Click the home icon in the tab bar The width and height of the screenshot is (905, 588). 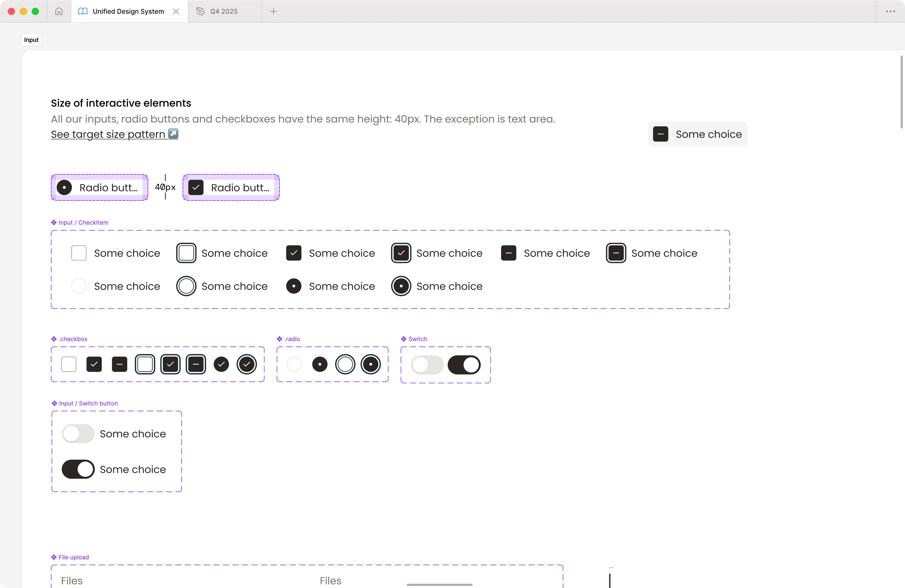pos(59,11)
